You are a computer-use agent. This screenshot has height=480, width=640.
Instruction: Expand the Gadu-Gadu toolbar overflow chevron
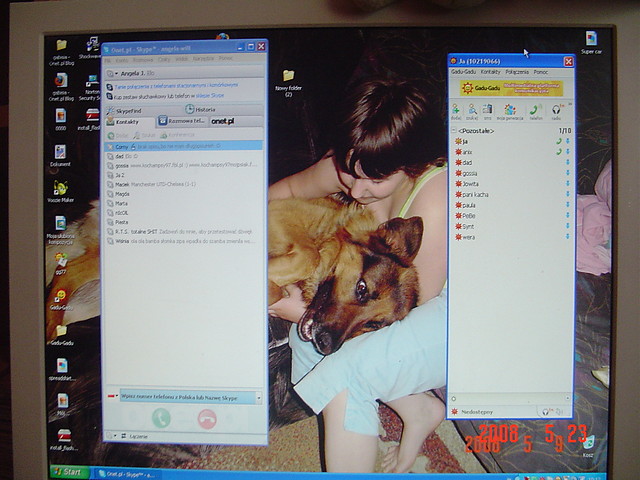click(569, 104)
